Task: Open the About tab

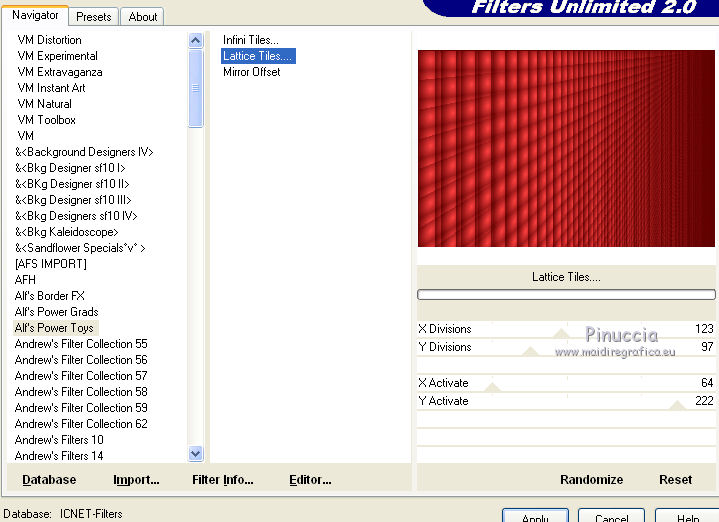Action: coord(143,17)
